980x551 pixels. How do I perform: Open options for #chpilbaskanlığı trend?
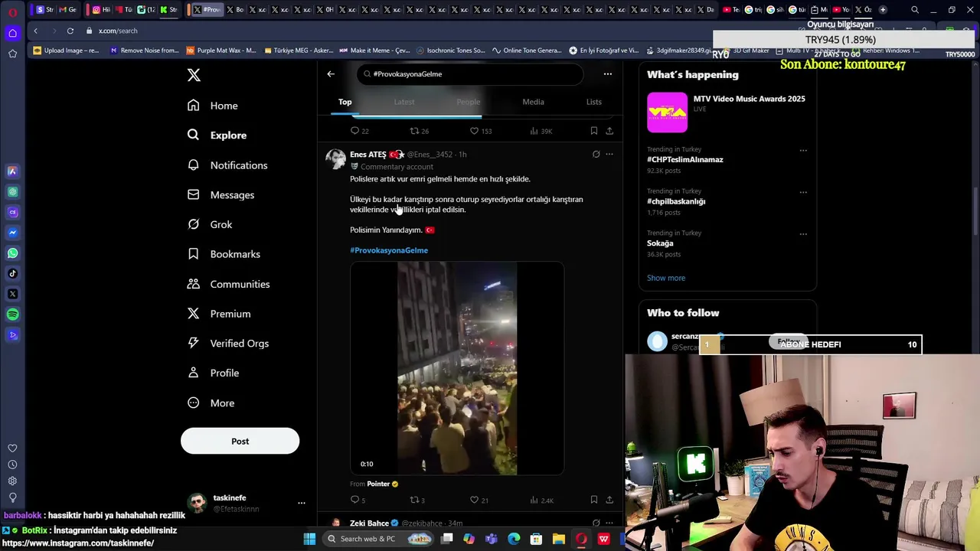click(803, 192)
